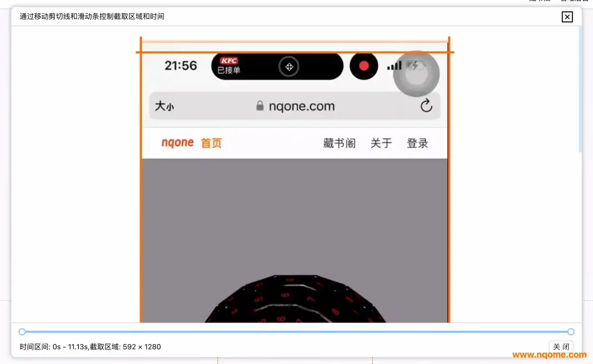Viewport: 593px width, 364px height.
Task: Click the 藏书阁 menu item
Action: tap(339, 143)
